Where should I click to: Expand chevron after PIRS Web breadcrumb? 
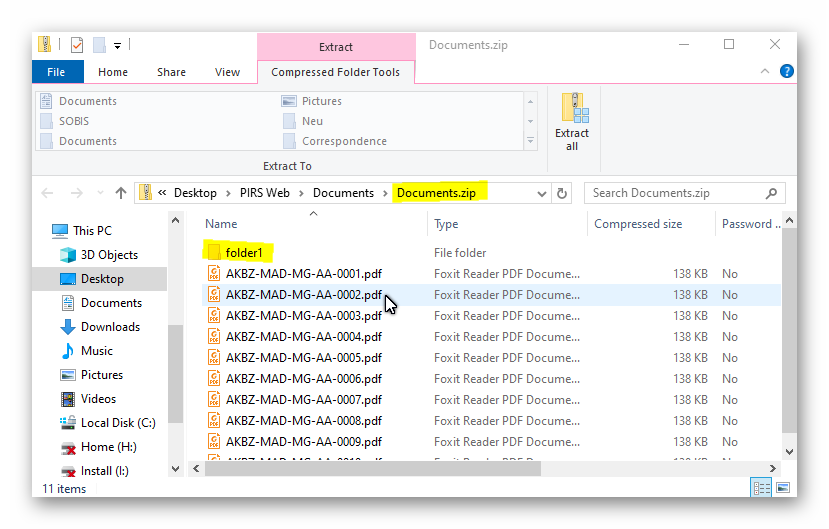click(301, 193)
